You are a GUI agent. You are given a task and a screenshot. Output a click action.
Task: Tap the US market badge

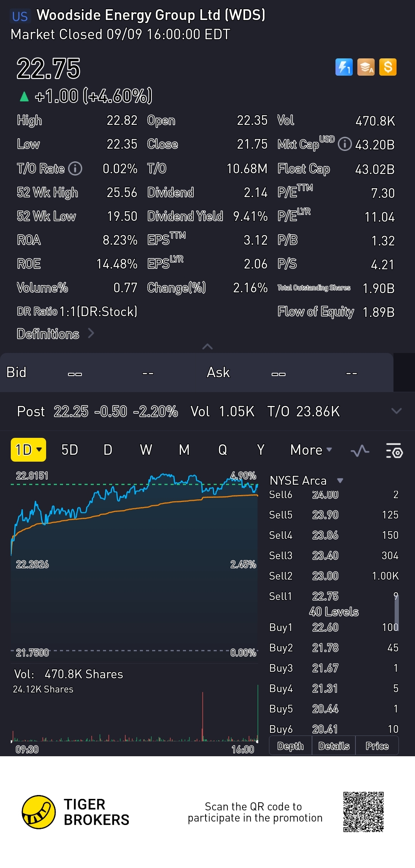(x=20, y=16)
